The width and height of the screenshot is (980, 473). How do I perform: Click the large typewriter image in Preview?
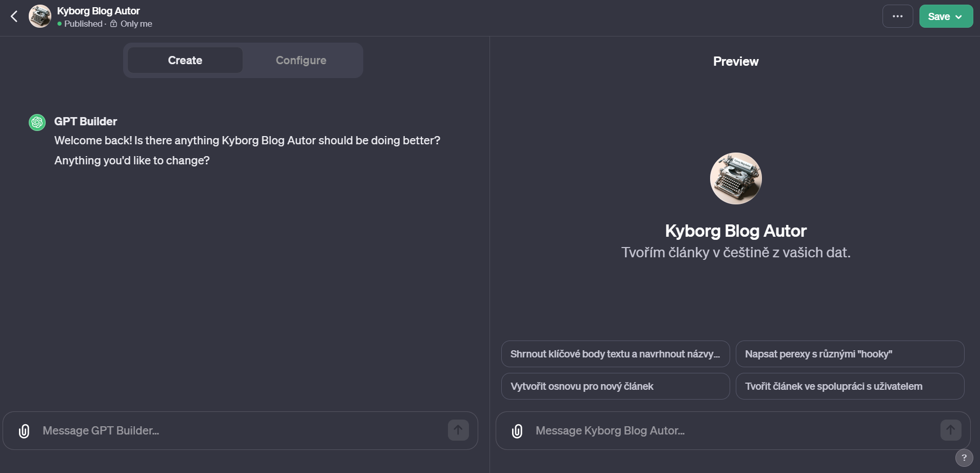[x=736, y=178]
